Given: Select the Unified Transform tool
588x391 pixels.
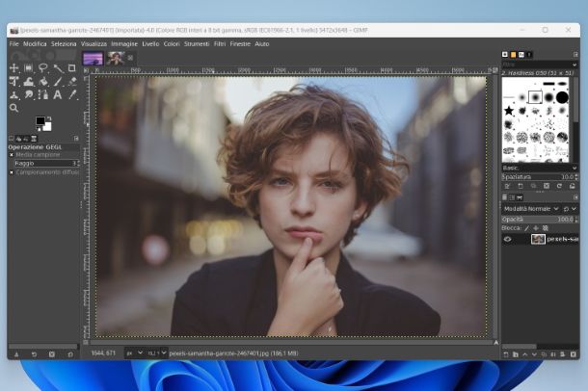Looking at the screenshot, I should [x=13, y=81].
